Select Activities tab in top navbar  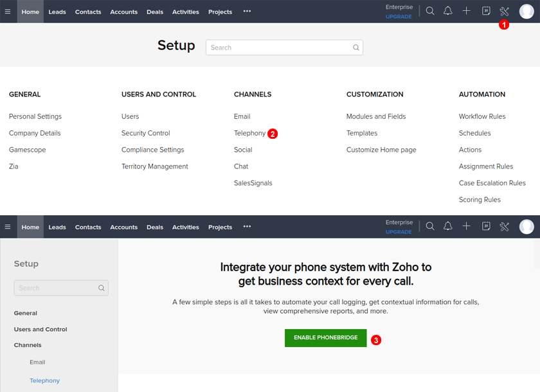click(186, 12)
